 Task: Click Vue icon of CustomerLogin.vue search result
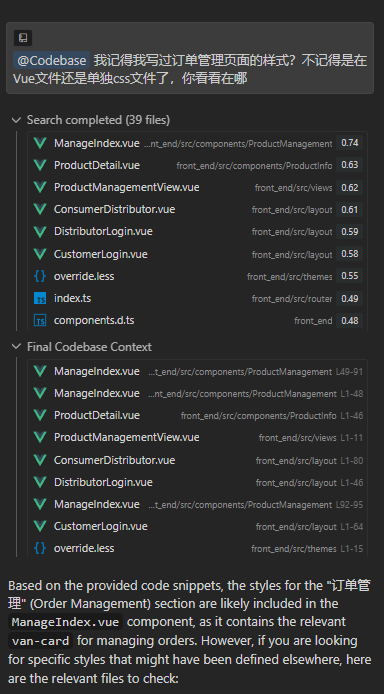[40, 254]
